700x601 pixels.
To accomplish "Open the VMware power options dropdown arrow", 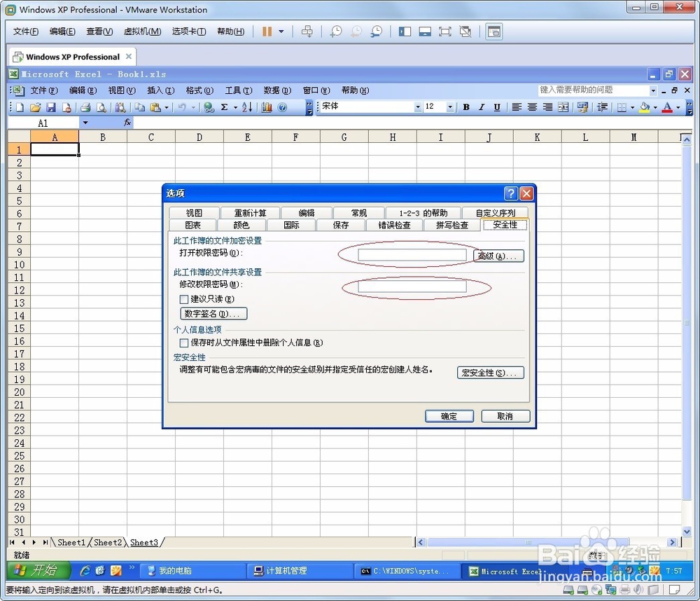I will pyautogui.click(x=281, y=32).
